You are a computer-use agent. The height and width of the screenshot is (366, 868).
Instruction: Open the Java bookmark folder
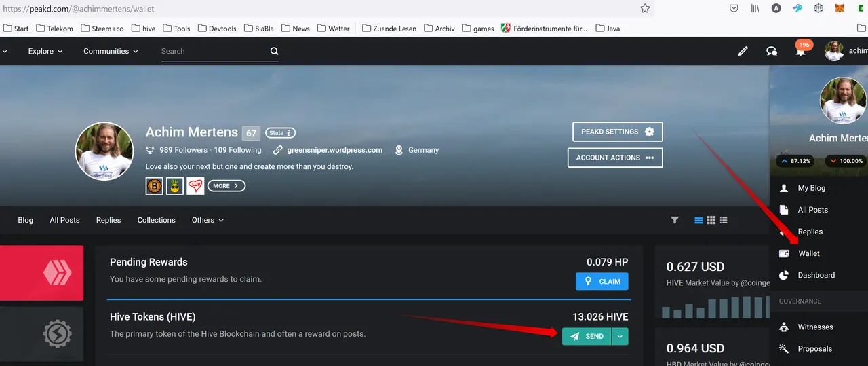(608, 29)
